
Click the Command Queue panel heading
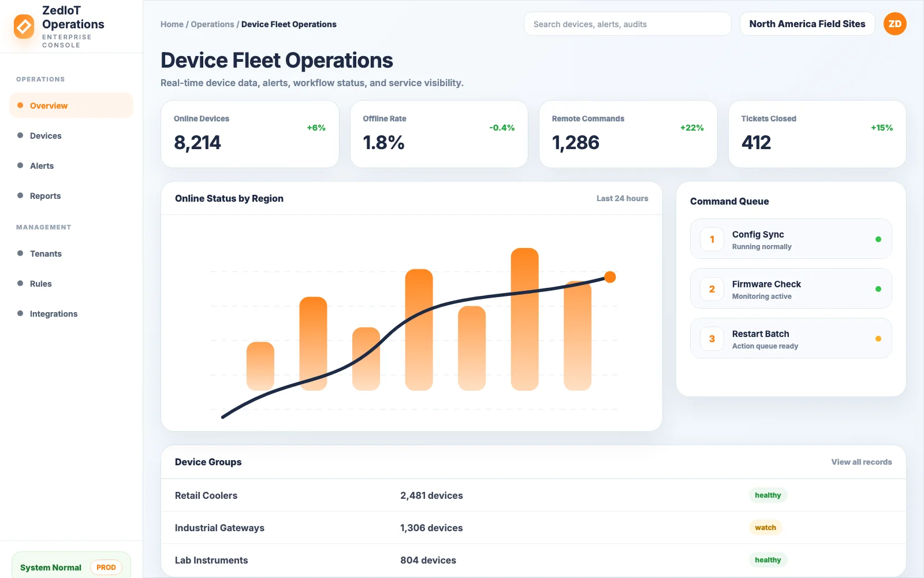(729, 201)
